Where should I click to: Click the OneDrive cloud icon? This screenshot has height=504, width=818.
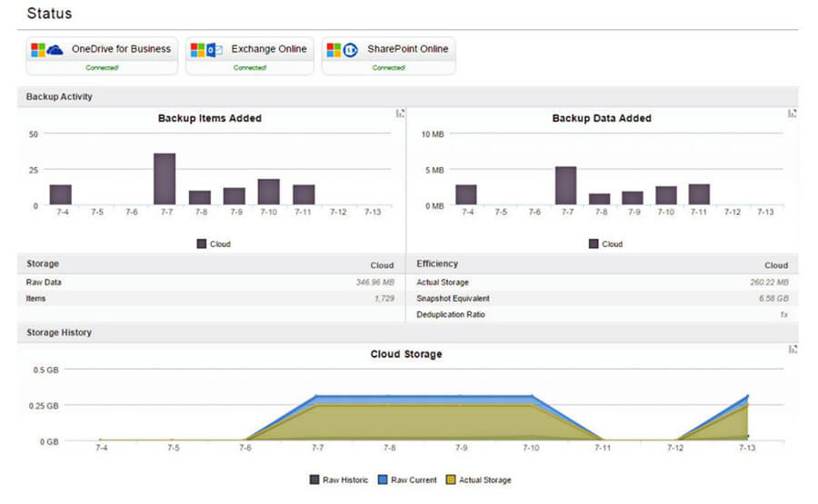pyautogui.click(x=55, y=50)
